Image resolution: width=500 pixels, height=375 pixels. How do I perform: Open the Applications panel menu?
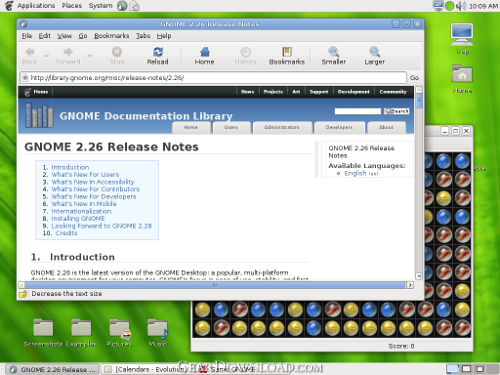point(36,6)
